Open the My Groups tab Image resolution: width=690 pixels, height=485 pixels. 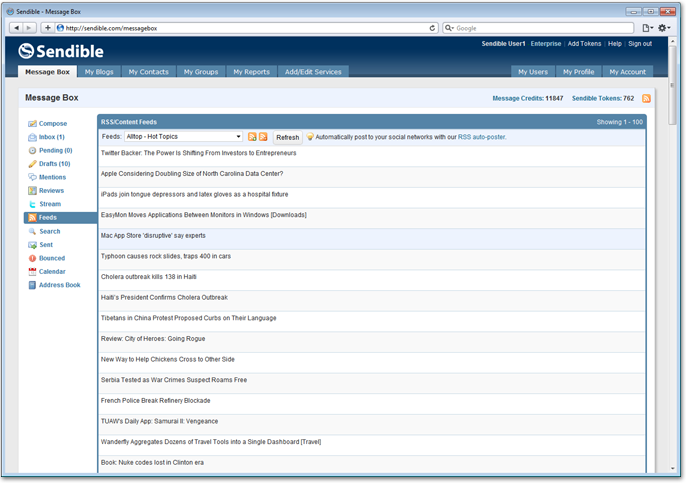pyautogui.click(x=201, y=72)
